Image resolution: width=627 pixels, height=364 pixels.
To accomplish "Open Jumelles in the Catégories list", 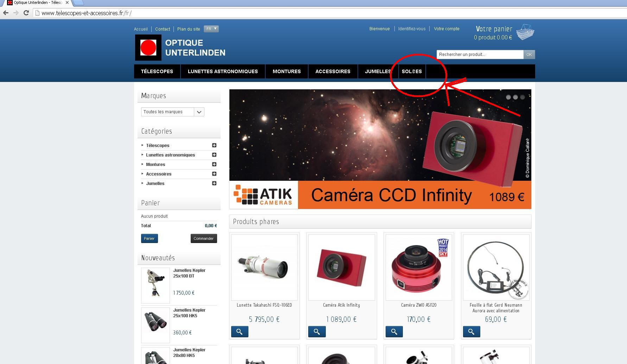I will point(155,184).
